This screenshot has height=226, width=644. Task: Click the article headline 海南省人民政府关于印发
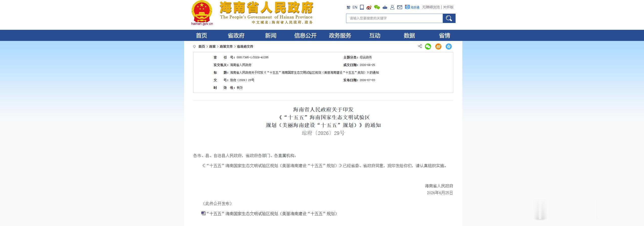pyautogui.click(x=323, y=110)
